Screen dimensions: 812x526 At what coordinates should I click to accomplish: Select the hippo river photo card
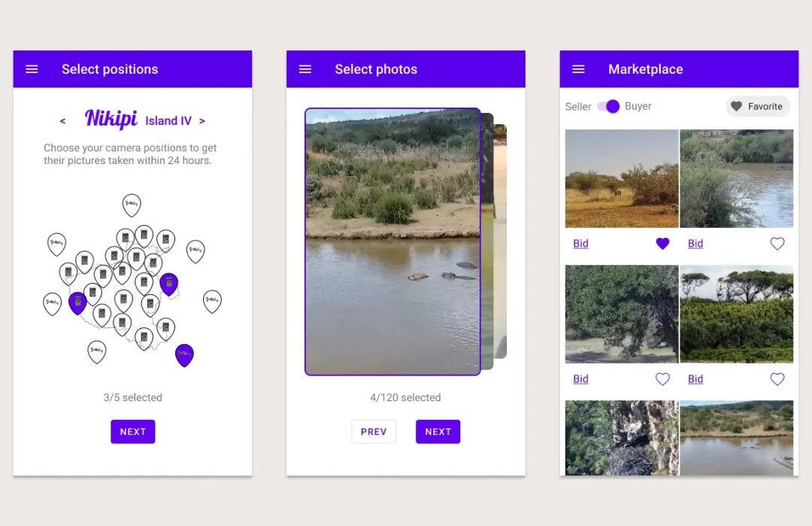(x=392, y=242)
